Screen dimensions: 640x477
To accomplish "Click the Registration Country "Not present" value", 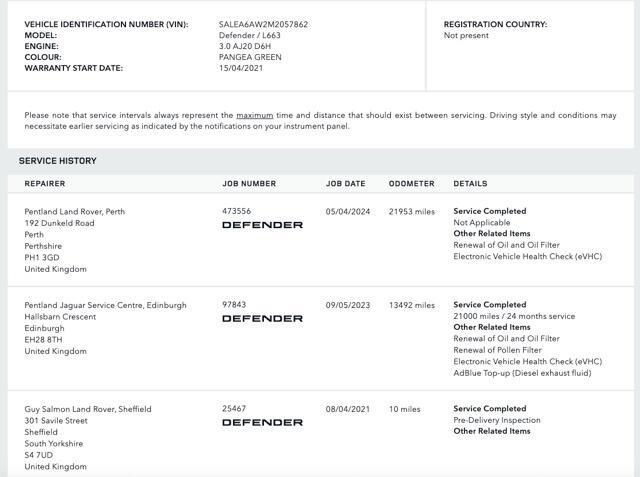I will pyautogui.click(x=466, y=35).
